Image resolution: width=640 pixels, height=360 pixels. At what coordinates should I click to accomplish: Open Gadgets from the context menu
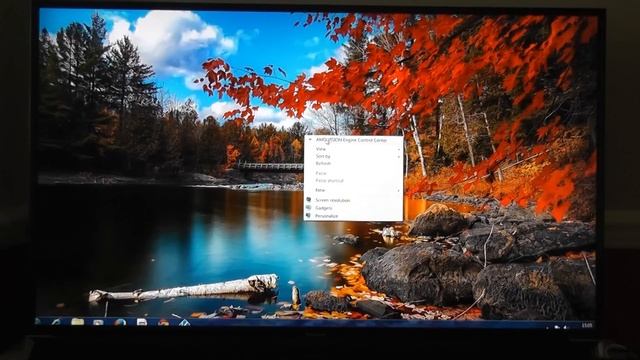[353, 208]
